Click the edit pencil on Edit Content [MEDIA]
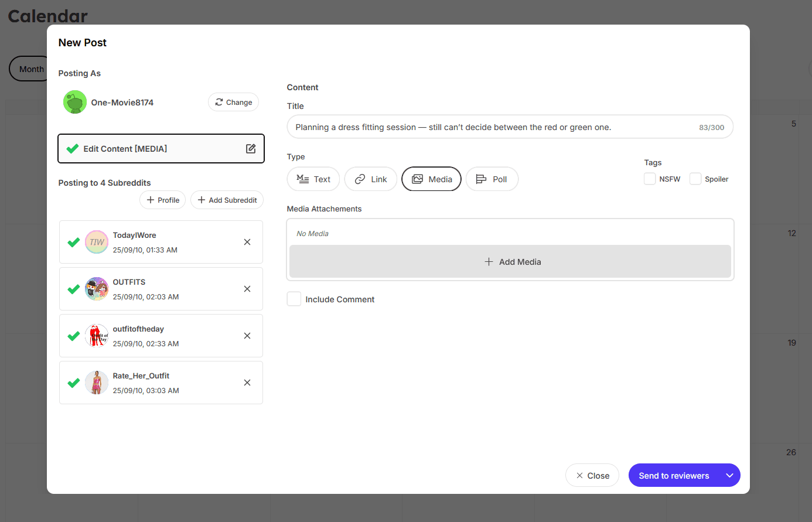 (x=251, y=148)
